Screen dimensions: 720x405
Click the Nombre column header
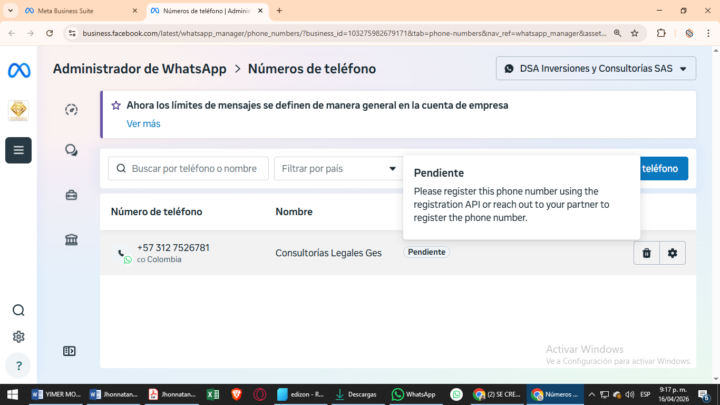(x=294, y=212)
